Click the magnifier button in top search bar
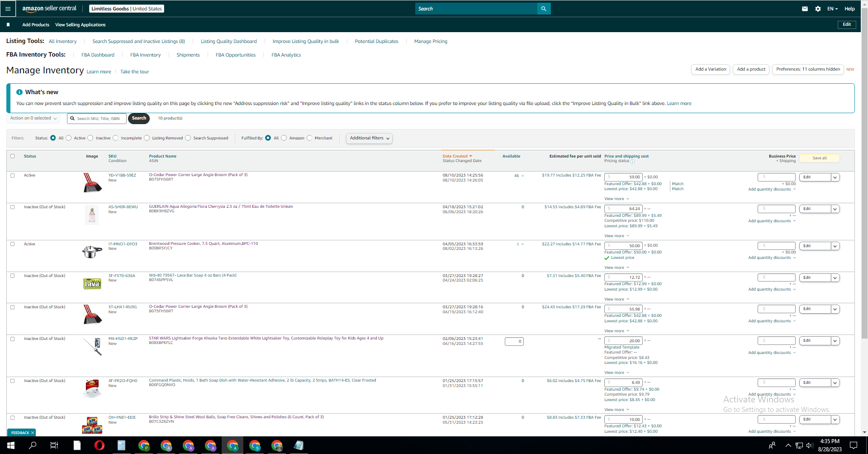Image resolution: width=868 pixels, height=454 pixels. coord(544,9)
